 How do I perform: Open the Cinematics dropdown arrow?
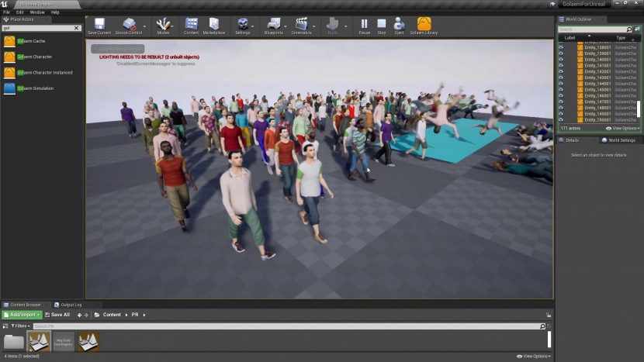click(313, 26)
